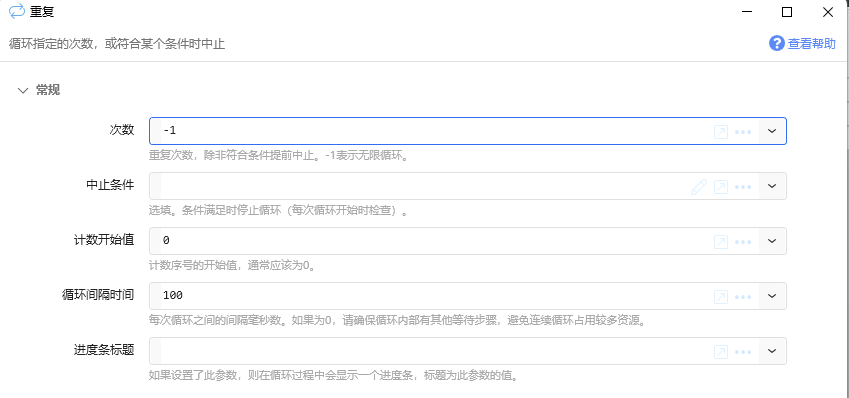
Task: Open the three-dots menu in 计数开始值 row
Action: [x=743, y=242]
